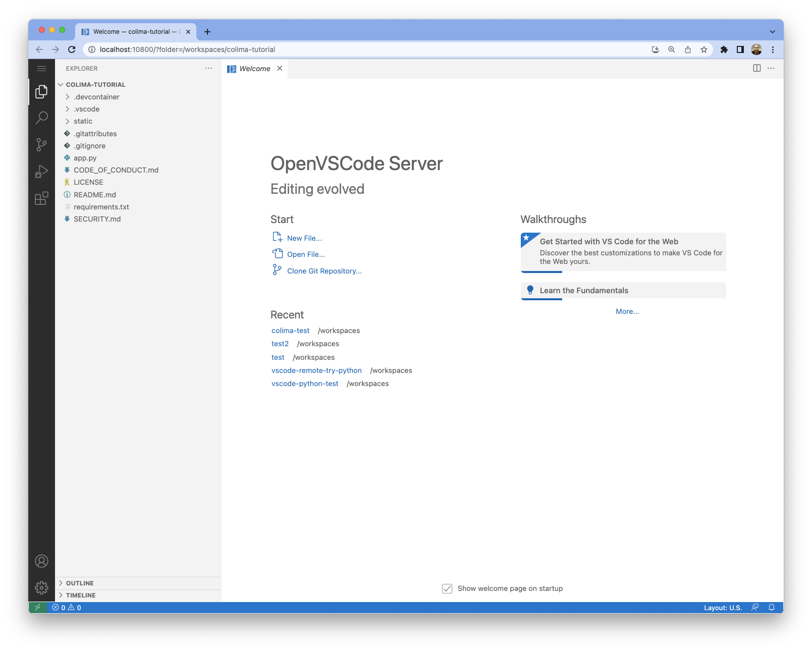Click the walkthrough progress bar under Get Started
Screen dimensions: 812x651
(540, 272)
